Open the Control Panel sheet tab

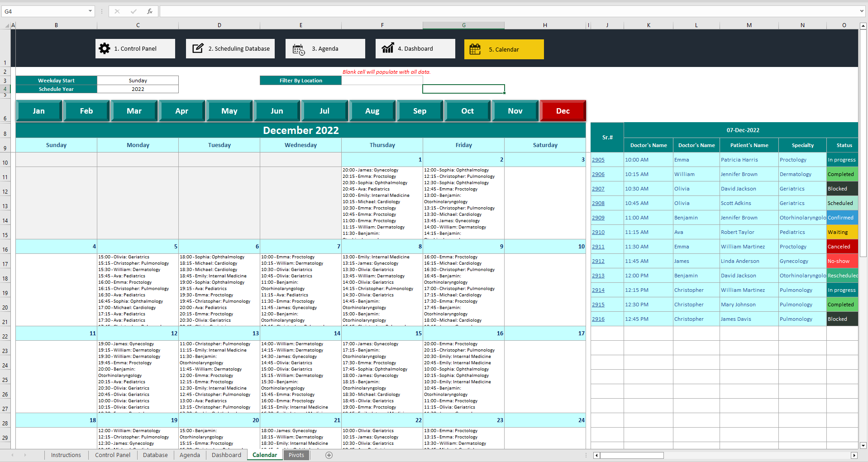click(113, 455)
